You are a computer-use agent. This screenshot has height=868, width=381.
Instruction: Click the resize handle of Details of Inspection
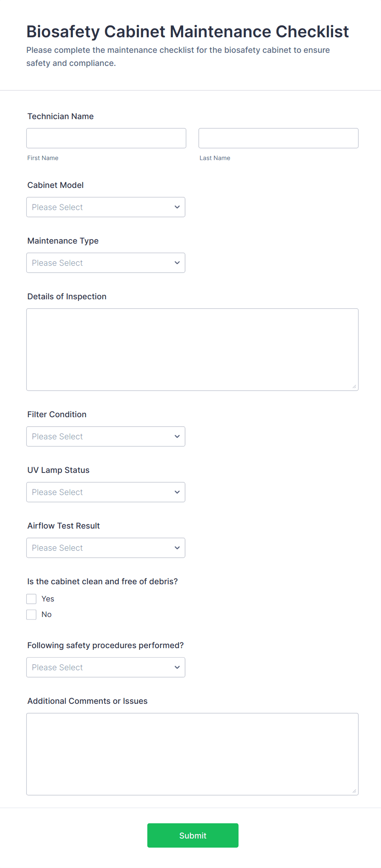click(354, 387)
